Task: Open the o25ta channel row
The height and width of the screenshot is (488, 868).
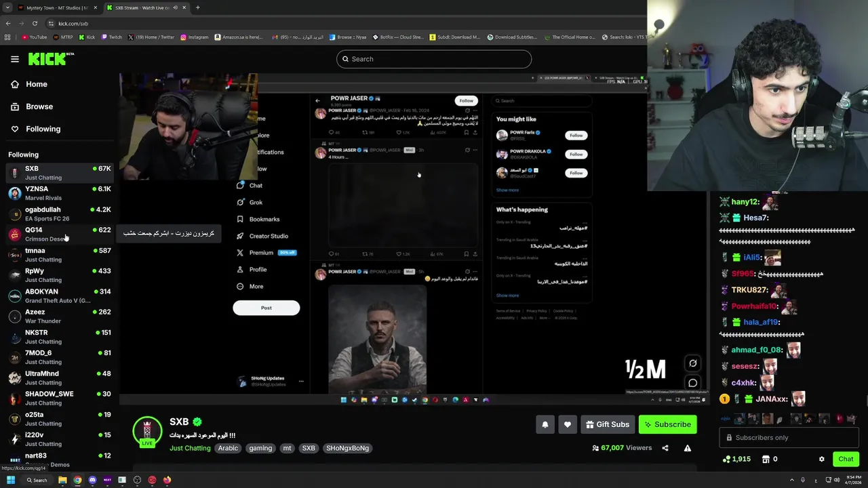Action: 60,419
